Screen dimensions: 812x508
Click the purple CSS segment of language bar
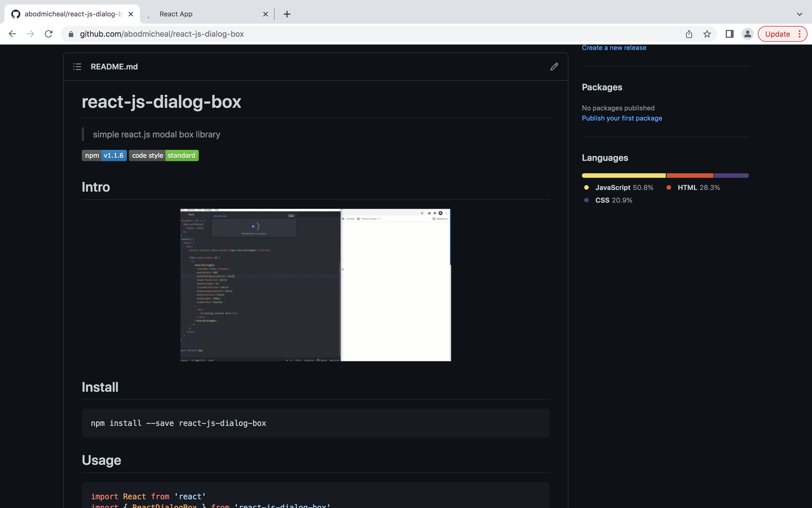[731, 175]
